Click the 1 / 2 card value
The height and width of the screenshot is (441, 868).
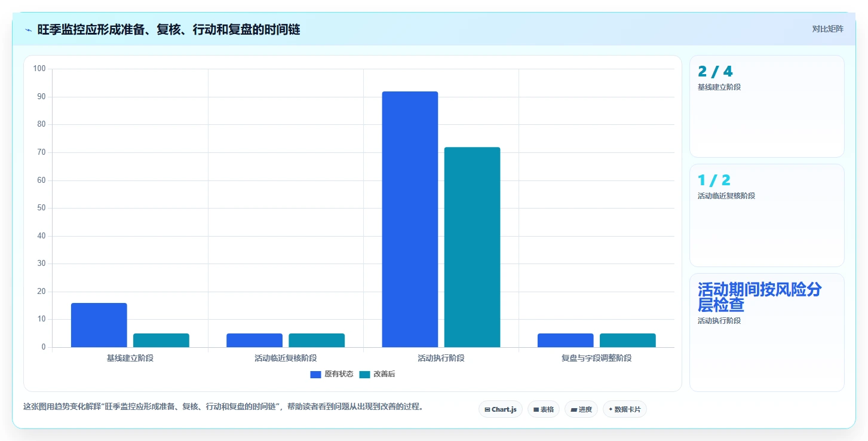714,180
